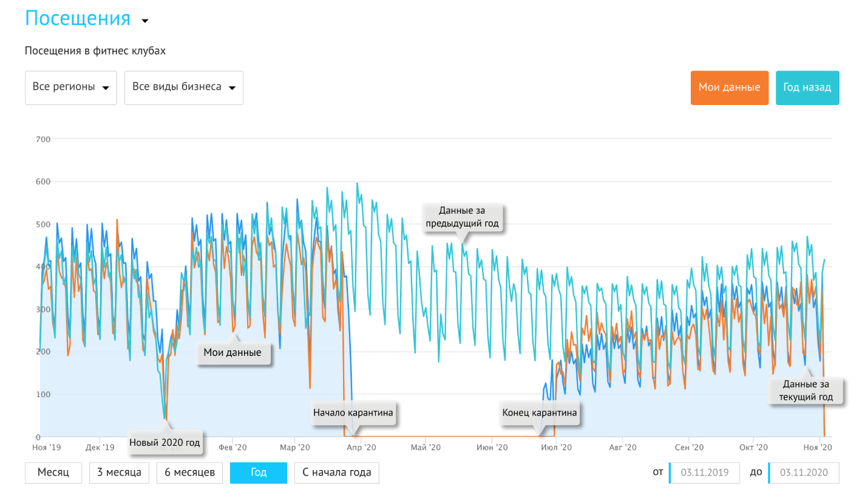Click the Окт '20 axis label
Image resolution: width=868 pixels, height=498 pixels.
(753, 448)
